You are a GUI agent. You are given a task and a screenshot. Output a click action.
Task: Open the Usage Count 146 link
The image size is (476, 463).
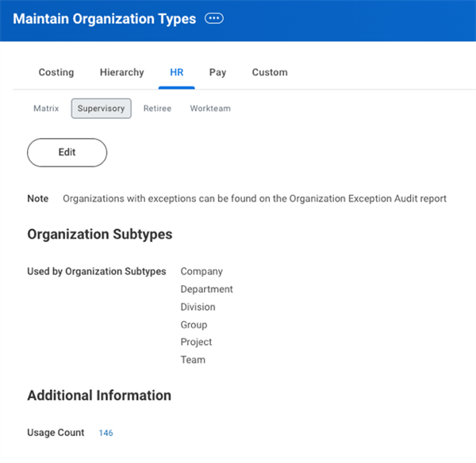click(x=106, y=433)
